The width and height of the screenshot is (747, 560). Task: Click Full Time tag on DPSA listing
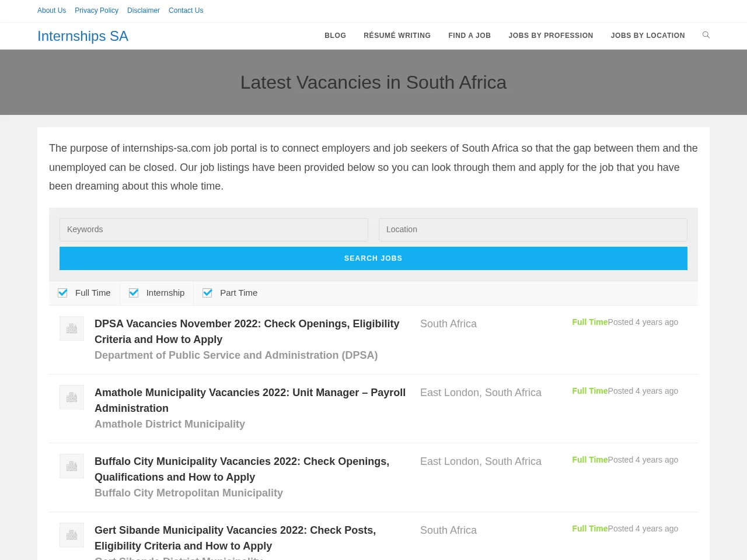[590, 322]
